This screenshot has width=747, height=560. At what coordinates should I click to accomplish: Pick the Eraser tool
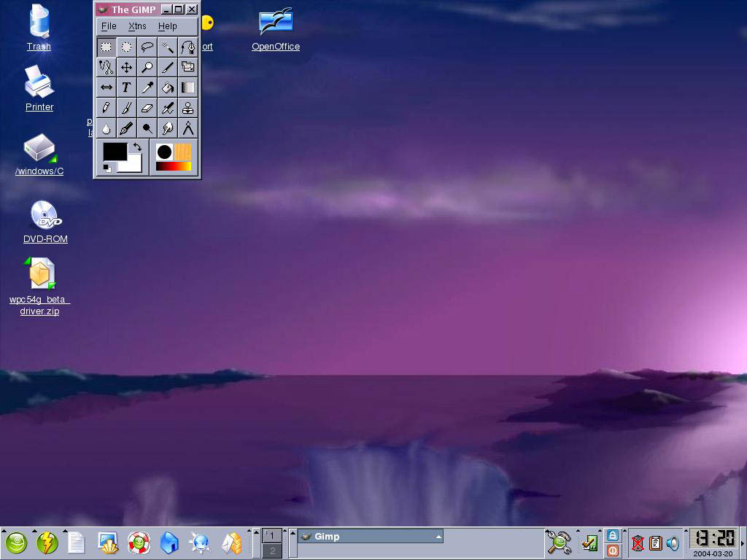click(x=147, y=108)
